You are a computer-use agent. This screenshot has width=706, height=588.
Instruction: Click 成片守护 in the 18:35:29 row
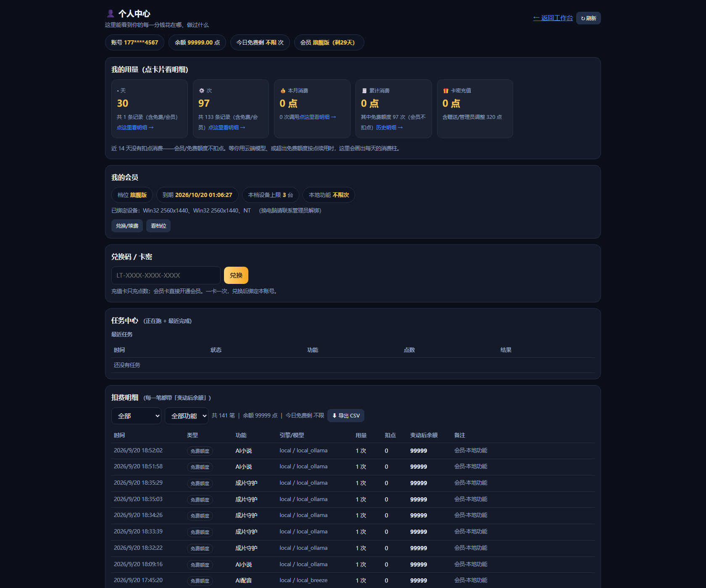246,483
